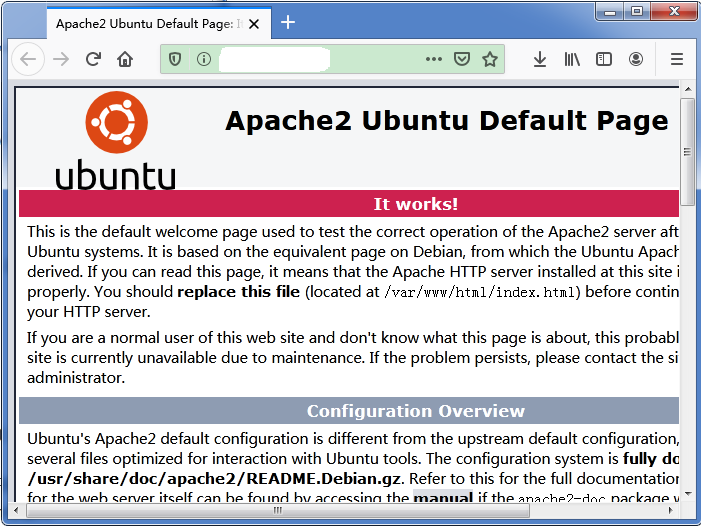Toggle the sidebar view
This screenshot has height=527, width=701.
tap(604, 59)
